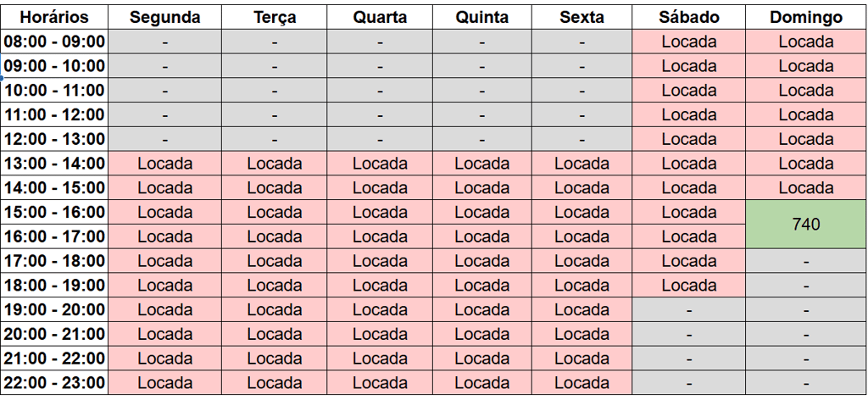Select Segunda's empty cell at 10:00 - 11:00
This screenshot has width=868, height=400.
[165, 91]
